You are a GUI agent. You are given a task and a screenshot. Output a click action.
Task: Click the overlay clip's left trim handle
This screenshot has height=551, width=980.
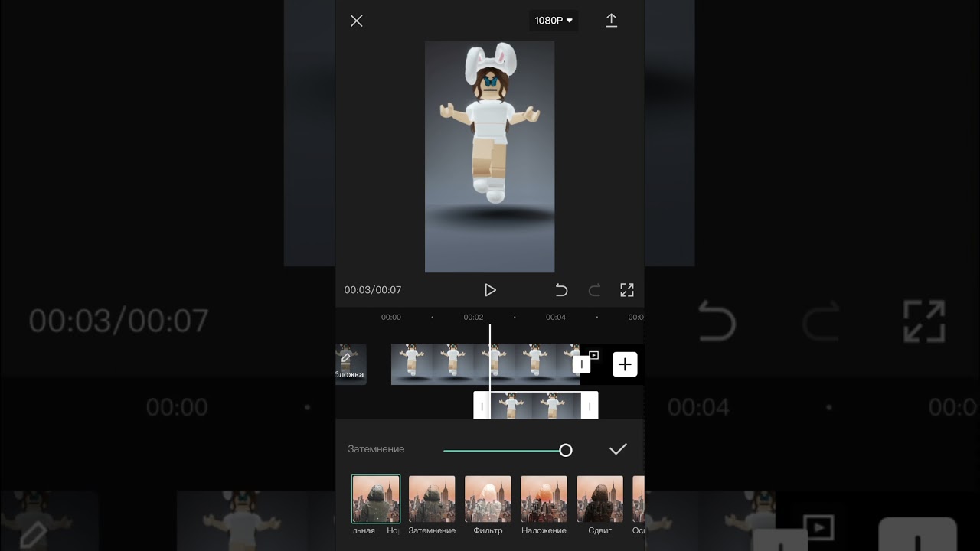click(x=482, y=406)
